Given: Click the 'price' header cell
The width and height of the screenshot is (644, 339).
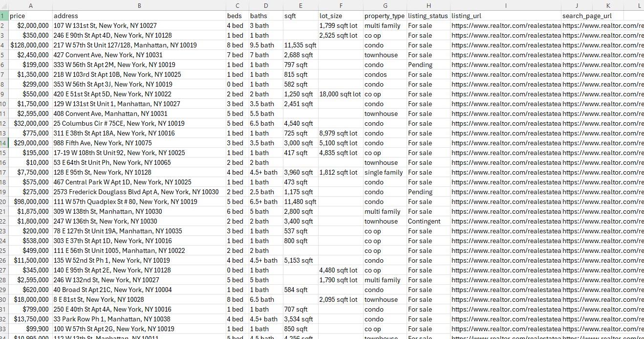Looking at the screenshot, I should [30, 16].
